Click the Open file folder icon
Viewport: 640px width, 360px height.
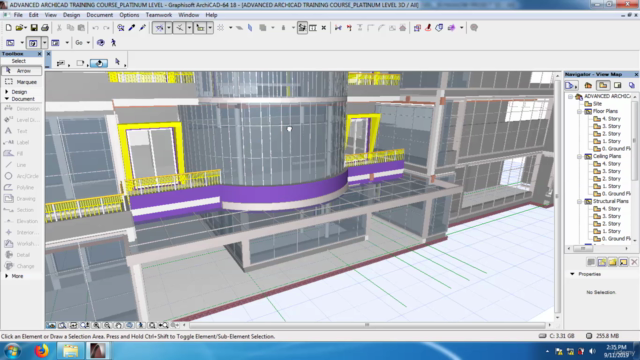[x=20, y=28]
